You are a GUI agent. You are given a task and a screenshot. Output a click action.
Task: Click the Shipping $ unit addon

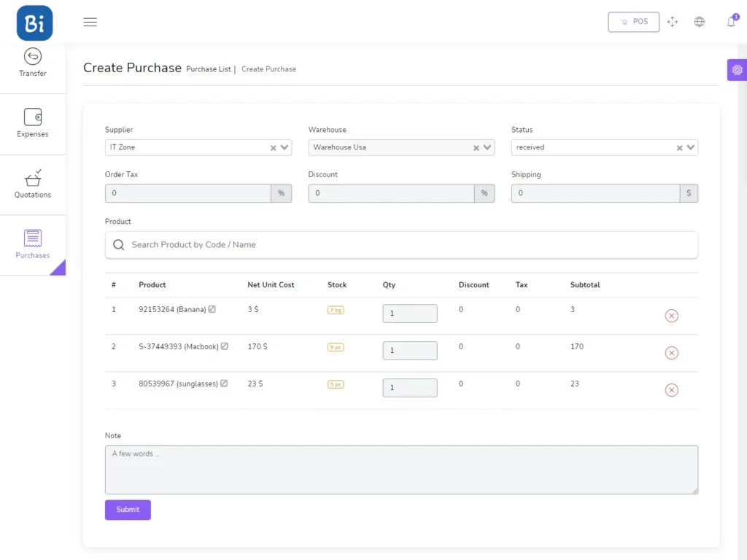coord(689,193)
